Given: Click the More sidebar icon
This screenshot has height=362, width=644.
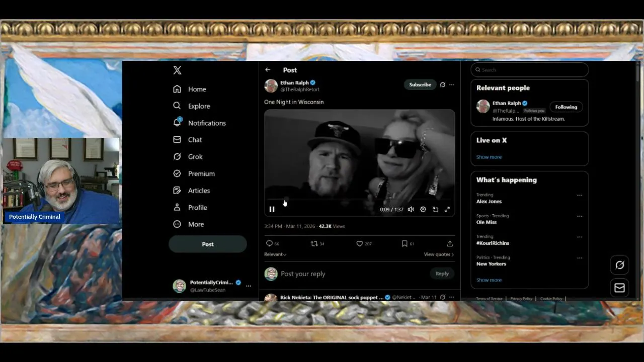Looking at the screenshot, I should (177, 224).
